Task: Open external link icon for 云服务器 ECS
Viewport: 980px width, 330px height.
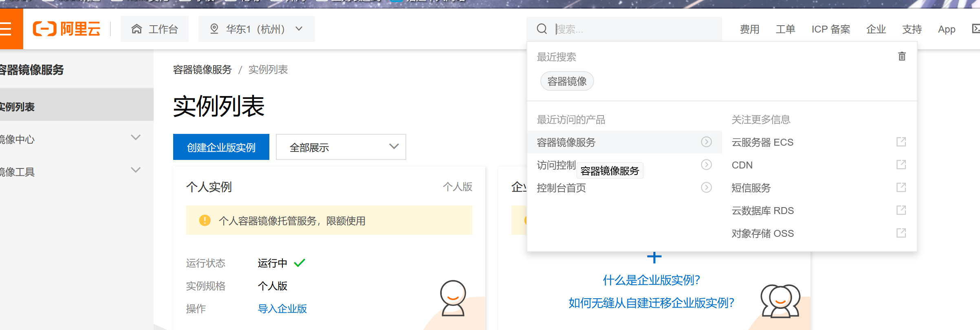Action: click(901, 142)
